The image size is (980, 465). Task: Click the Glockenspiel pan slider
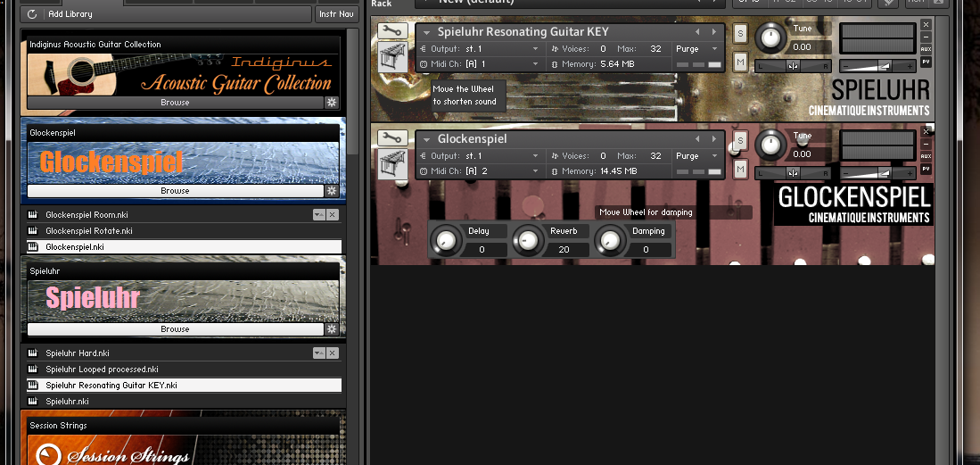793,173
